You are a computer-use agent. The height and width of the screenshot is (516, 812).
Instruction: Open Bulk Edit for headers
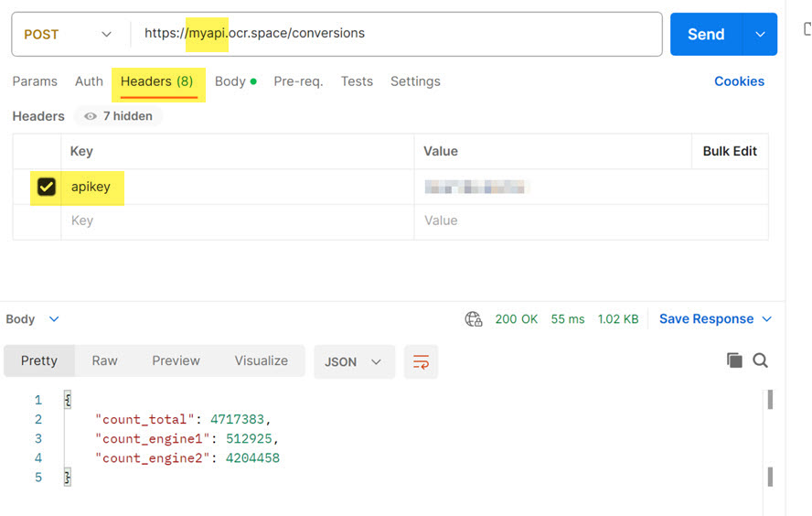click(x=730, y=151)
